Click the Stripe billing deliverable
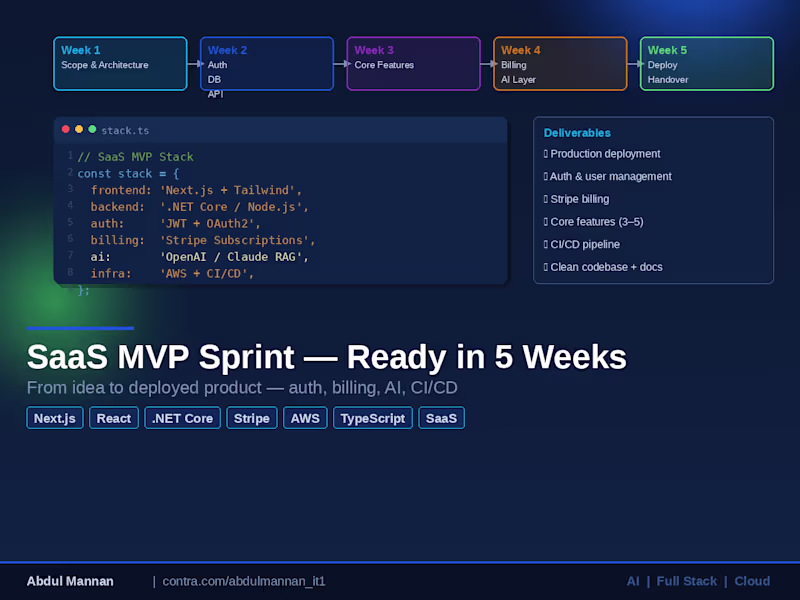Image resolution: width=800 pixels, height=600 pixels. click(x=577, y=199)
